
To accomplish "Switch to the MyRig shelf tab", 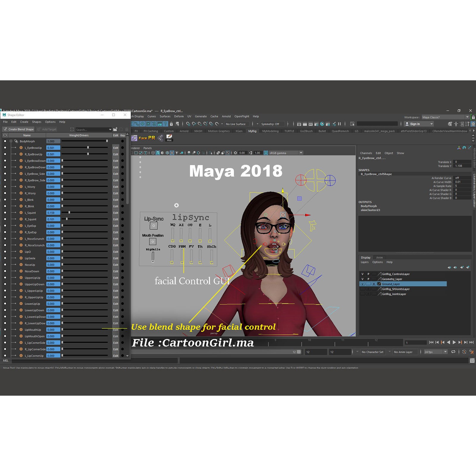I will pos(252,131).
